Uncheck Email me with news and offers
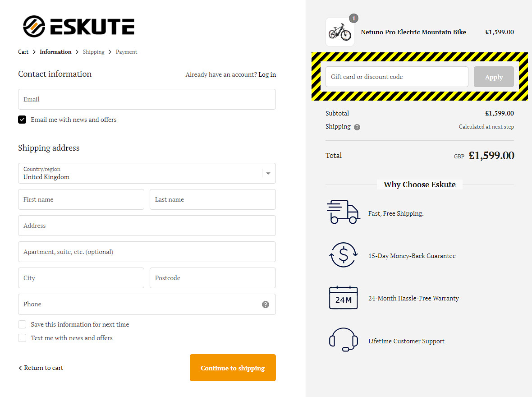 click(22, 120)
